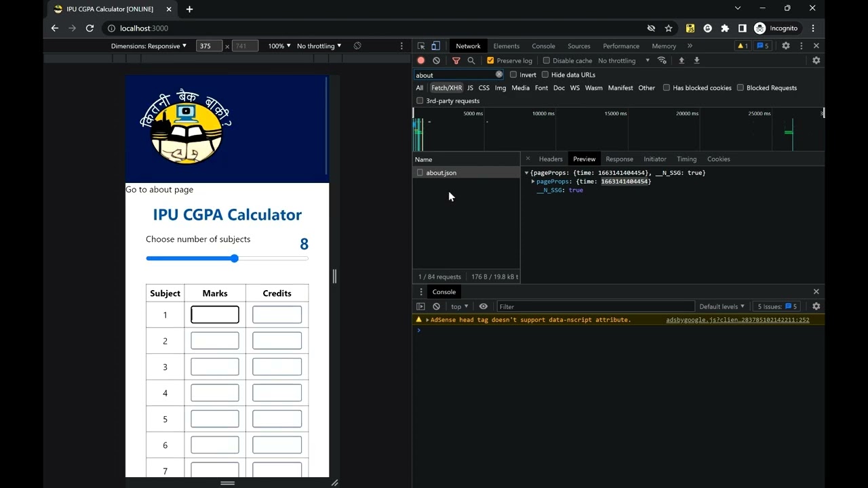The image size is (868, 488).
Task: Open Chrome three-dot menu
Action: [813, 28]
